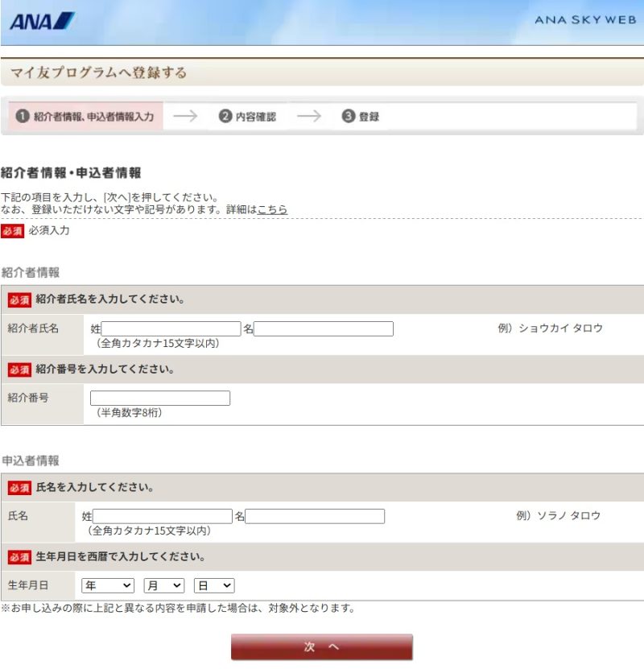This screenshot has height=669, width=644.
Task: Focus the 紹介者氏名 名 input field
Action: tap(324, 328)
